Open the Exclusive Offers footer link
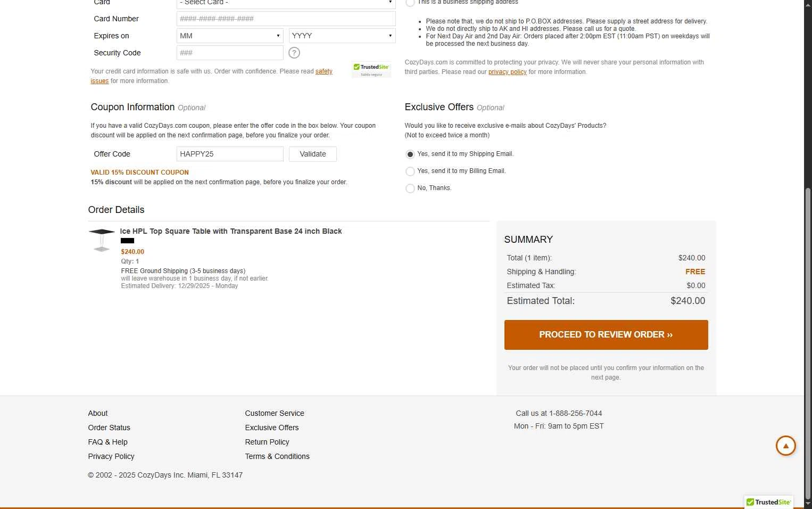 [272, 428]
